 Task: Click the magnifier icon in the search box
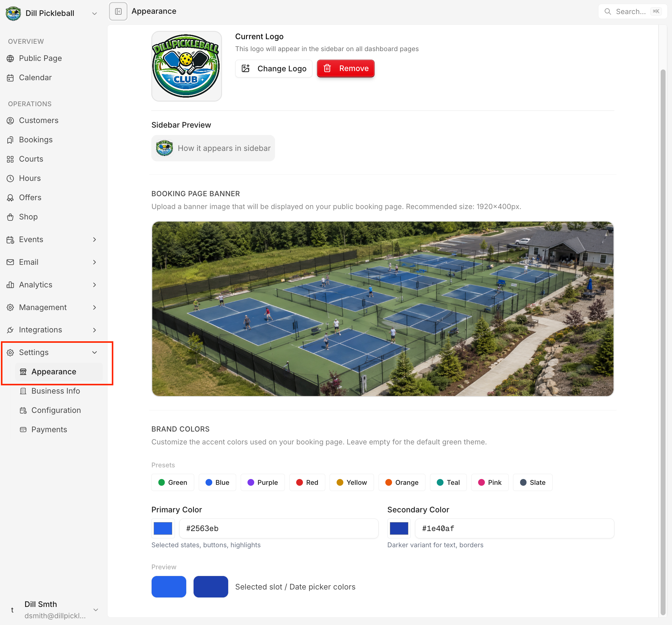tap(607, 12)
